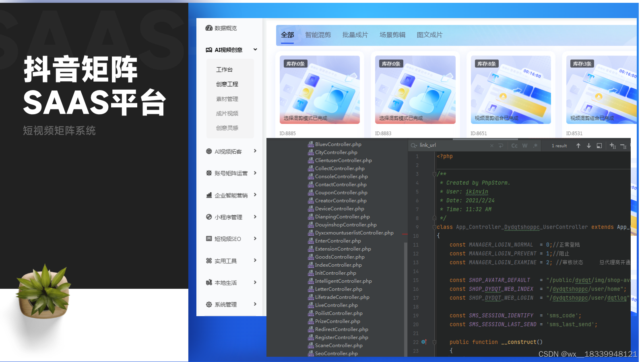Image resolution: width=644 pixels, height=362 pixels.
Task: Select RegisterController.php in file tree
Action: 341,337
